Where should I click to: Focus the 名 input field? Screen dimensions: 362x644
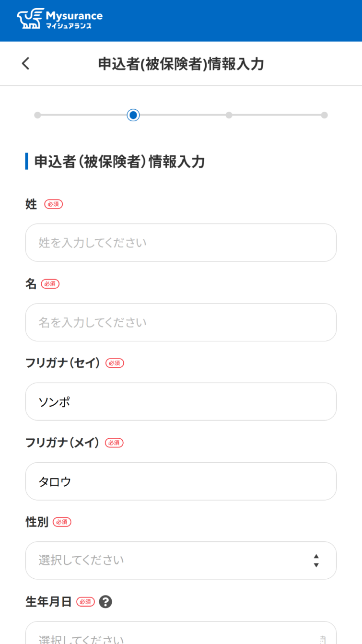181,322
